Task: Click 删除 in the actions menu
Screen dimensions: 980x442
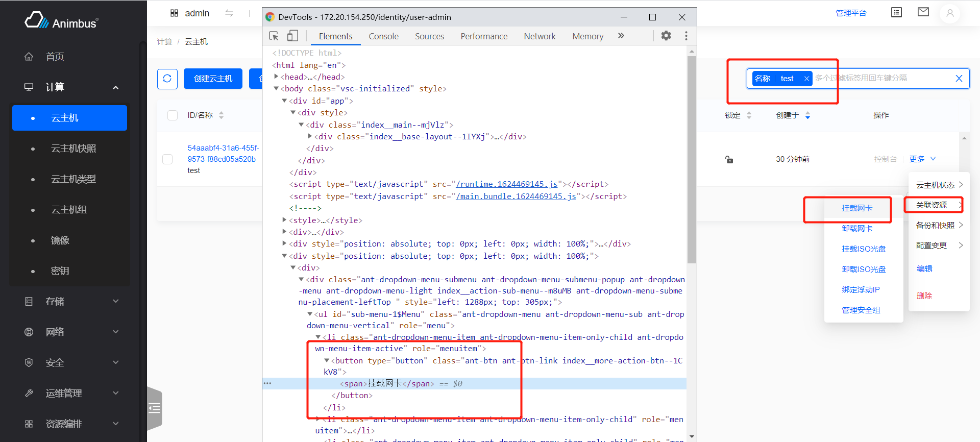Action: tap(924, 296)
